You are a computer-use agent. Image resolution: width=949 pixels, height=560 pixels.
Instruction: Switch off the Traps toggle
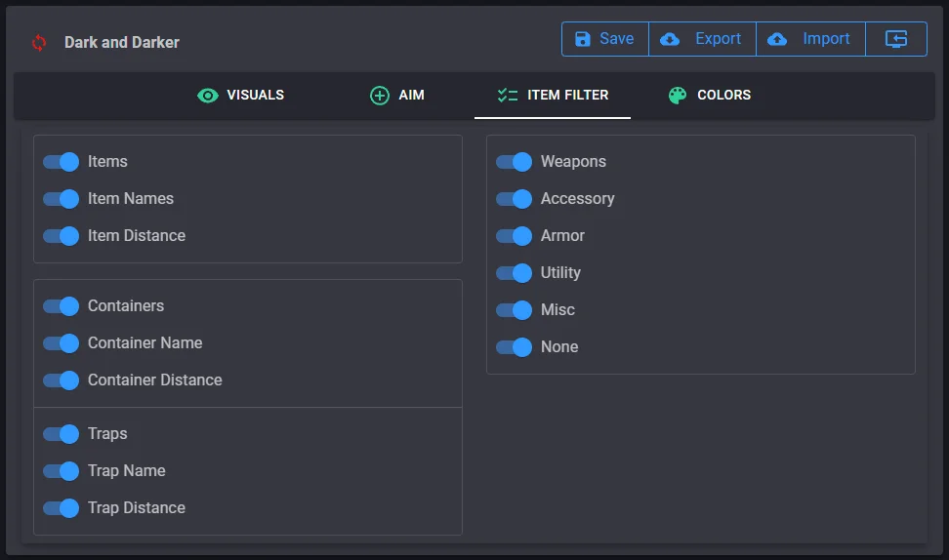coord(61,434)
